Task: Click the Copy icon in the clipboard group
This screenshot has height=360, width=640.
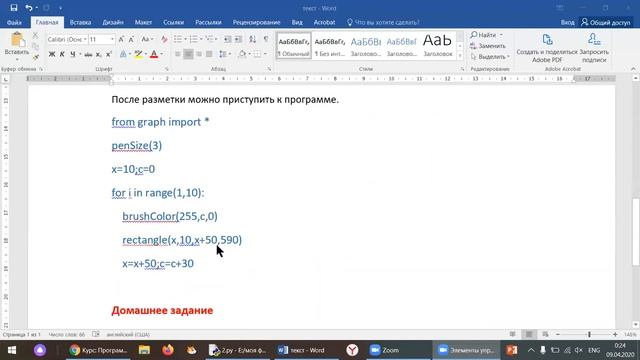Action: (35, 47)
